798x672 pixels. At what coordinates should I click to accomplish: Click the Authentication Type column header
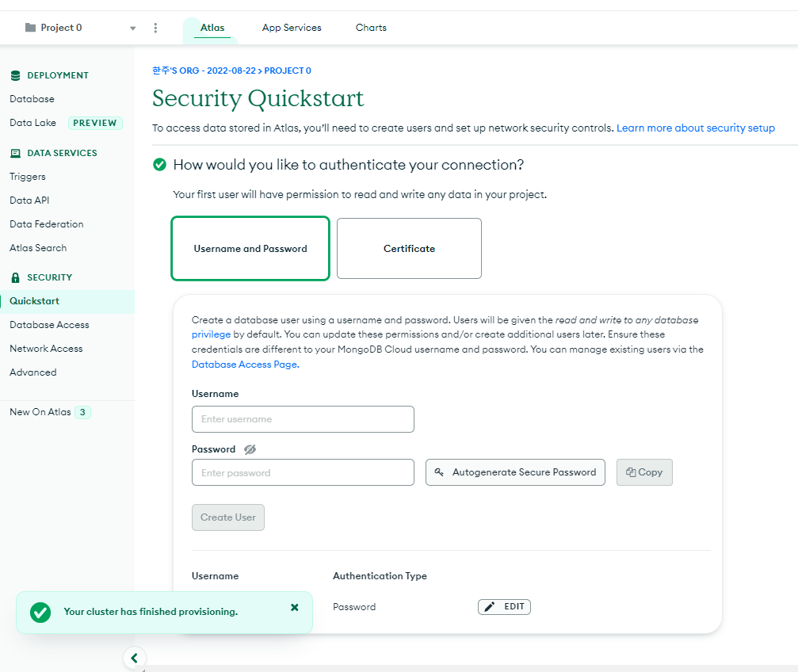pyautogui.click(x=380, y=576)
